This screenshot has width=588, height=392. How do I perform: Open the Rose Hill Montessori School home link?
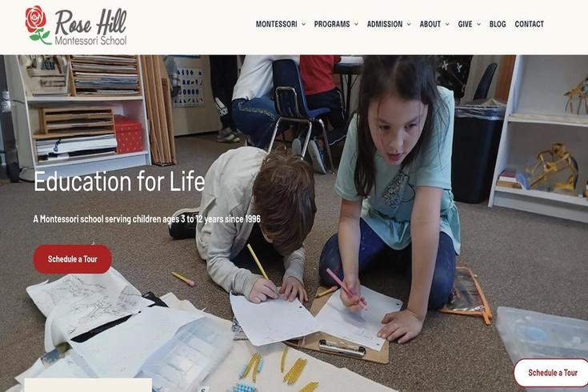[76, 26]
